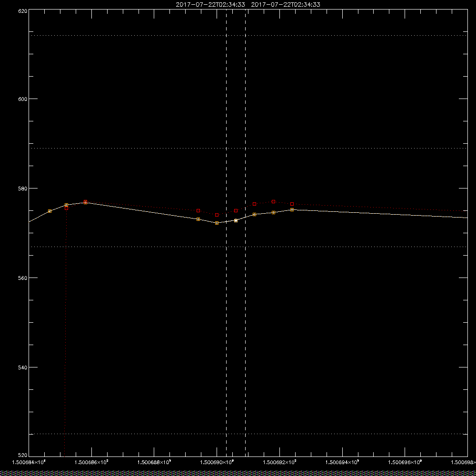
Task: Click the 620 y-axis label
Action: point(23,11)
